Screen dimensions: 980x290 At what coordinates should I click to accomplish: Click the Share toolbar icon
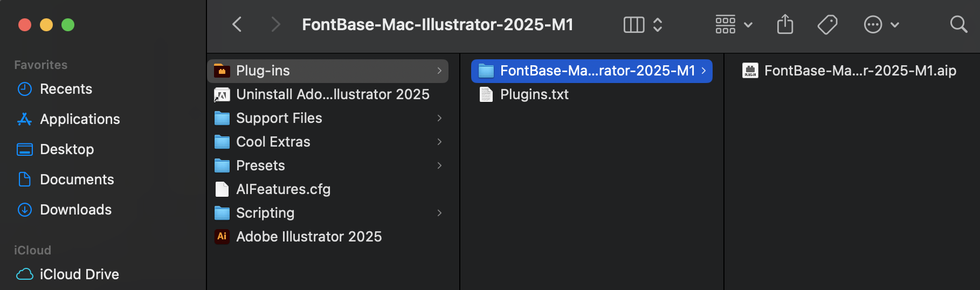(x=785, y=24)
